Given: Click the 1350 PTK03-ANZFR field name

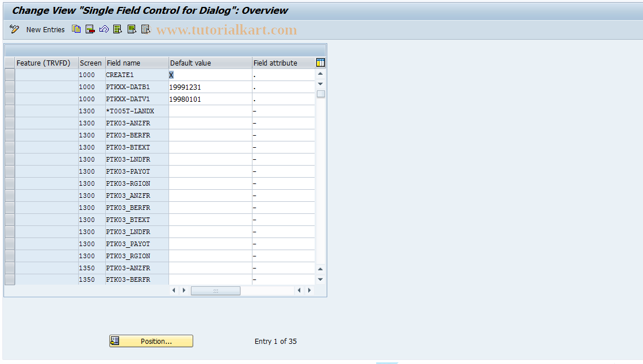Looking at the screenshot, I should 128,268.
